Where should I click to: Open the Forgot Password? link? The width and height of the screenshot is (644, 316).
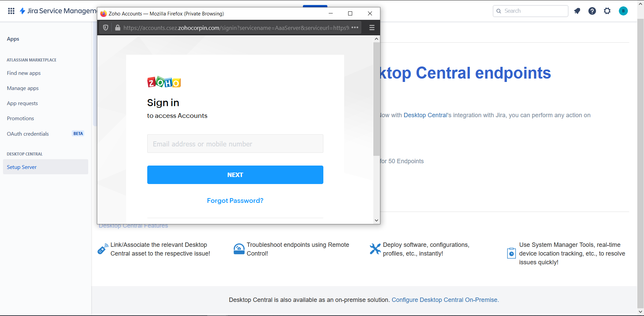[235, 200]
